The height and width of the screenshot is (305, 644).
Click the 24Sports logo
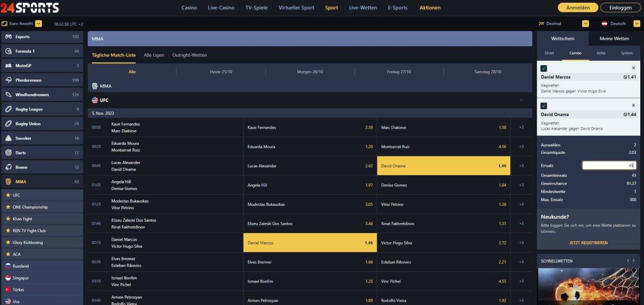[x=30, y=8]
